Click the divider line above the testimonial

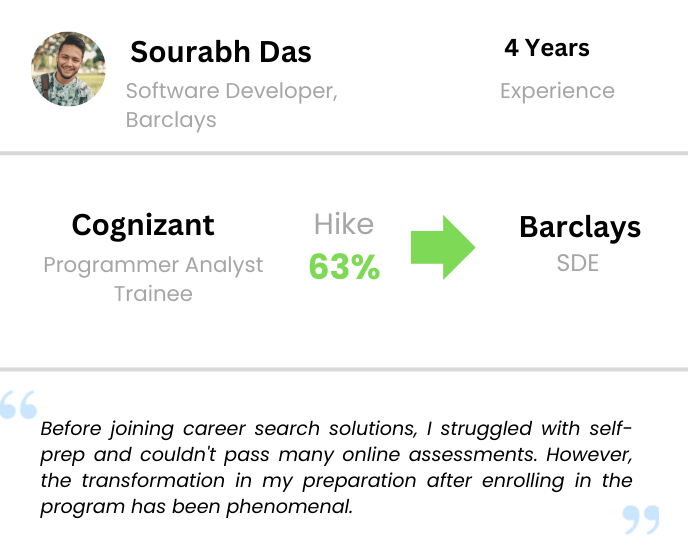(x=344, y=369)
